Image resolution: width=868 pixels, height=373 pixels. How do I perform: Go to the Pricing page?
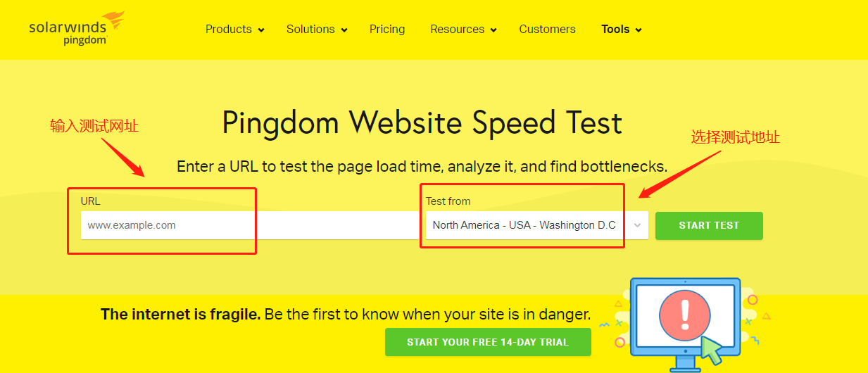[387, 30]
